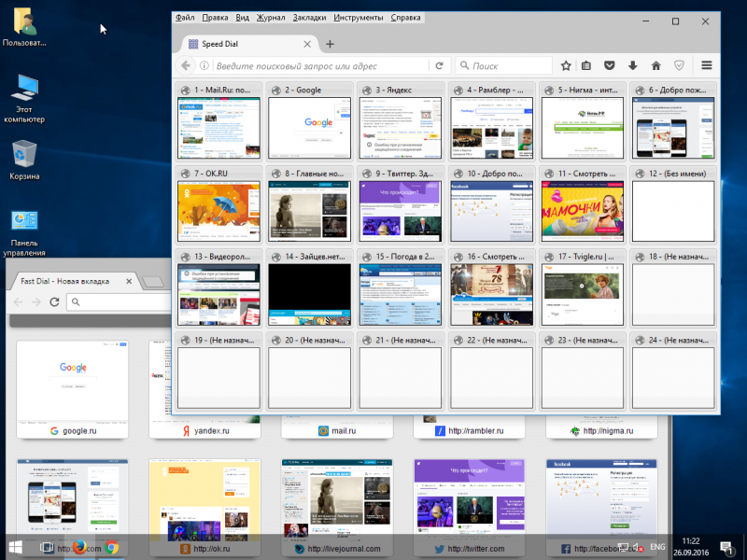
Task: Select the Fast Dial - Новая вкладка tab
Action: pyautogui.click(x=74, y=282)
